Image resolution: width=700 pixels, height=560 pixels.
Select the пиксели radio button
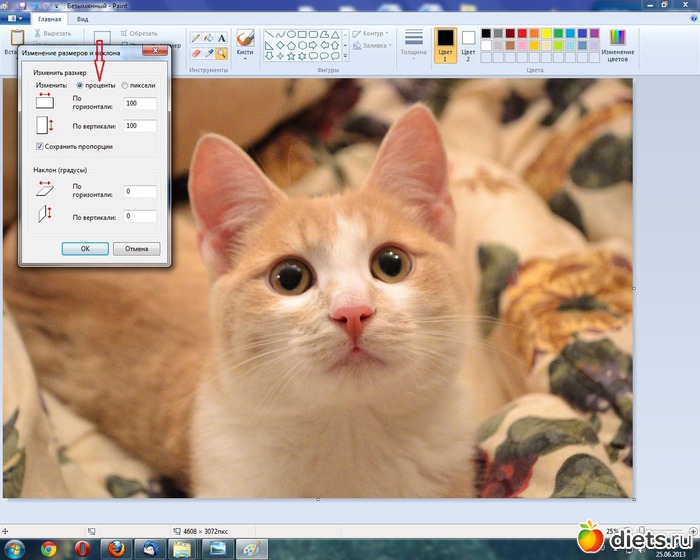pyautogui.click(x=124, y=86)
